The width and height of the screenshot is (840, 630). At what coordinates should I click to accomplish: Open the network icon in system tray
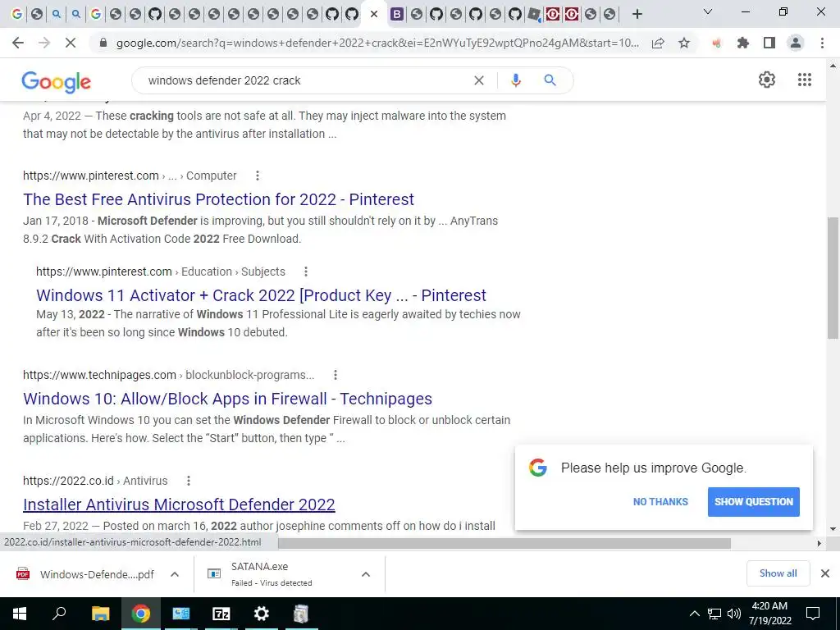(714, 614)
